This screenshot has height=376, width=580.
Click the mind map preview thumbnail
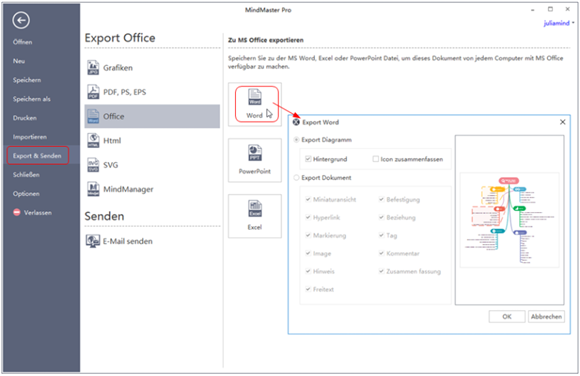pyautogui.click(x=509, y=220)
